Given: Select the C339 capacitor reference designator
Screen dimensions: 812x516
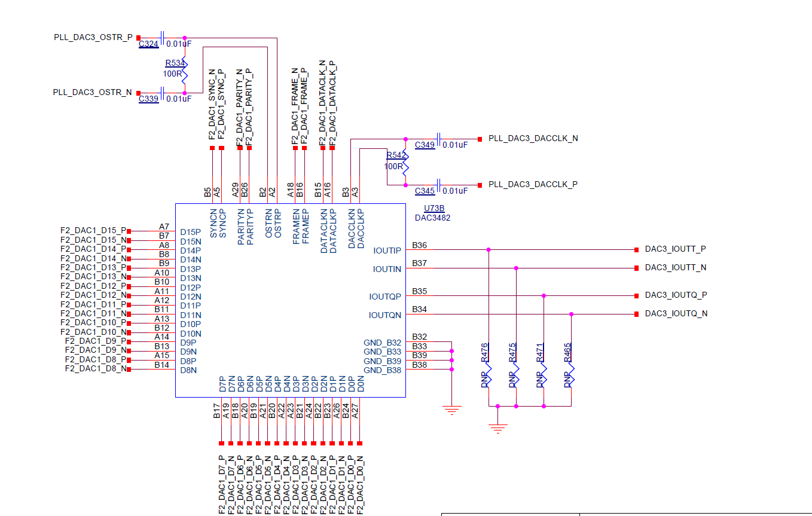Looking at the screenshot, I should pos(149,99).
